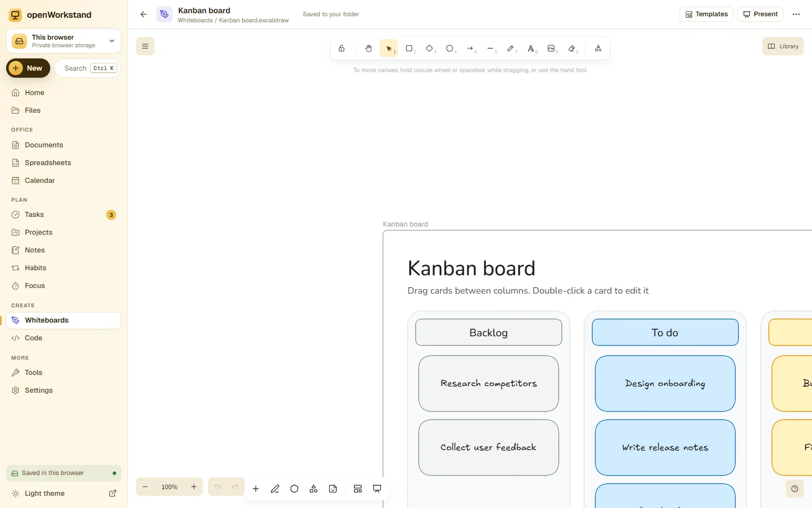Zoom out with the minus button
812x508 pixels.
tap(145, 487)
